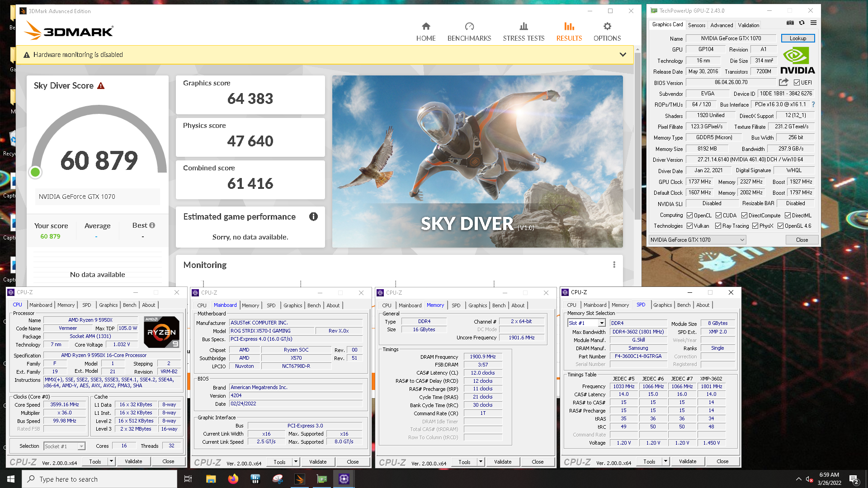Switch to the Validation tab in GPU-Z

pyautogui.click(x=749, y=25)
